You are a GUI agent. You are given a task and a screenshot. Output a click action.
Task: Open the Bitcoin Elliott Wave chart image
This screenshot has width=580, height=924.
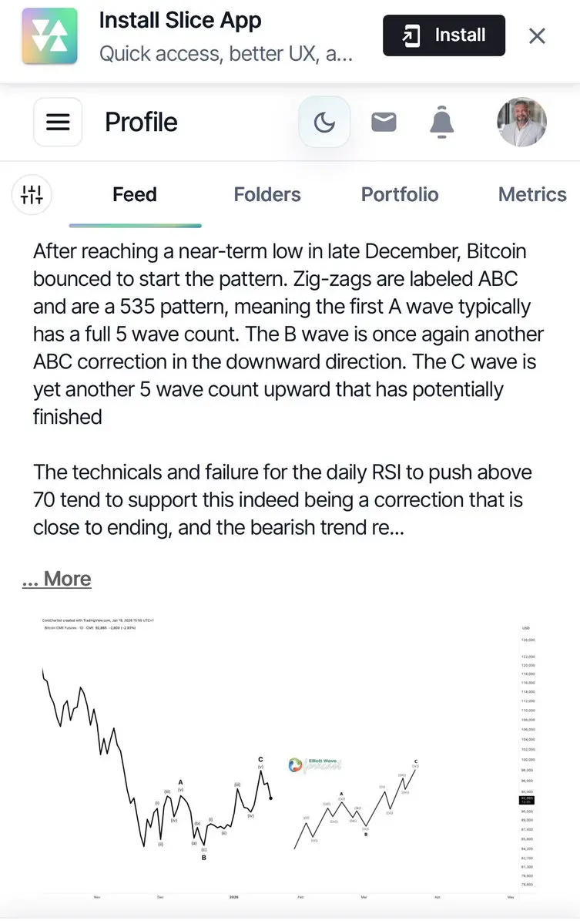[289, 758]
